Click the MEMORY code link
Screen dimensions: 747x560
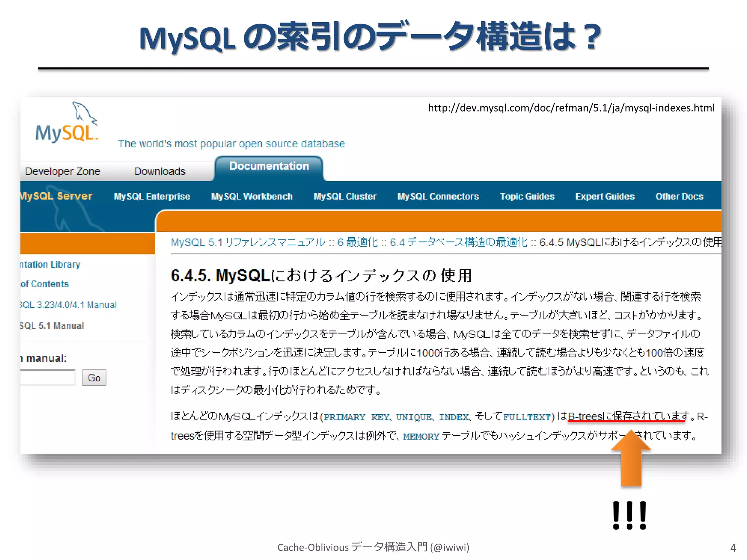click(421, 436)
